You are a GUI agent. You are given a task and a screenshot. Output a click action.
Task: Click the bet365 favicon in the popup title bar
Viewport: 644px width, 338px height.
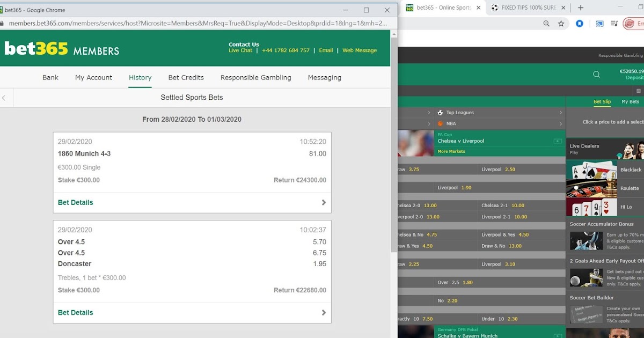[2, 10]
